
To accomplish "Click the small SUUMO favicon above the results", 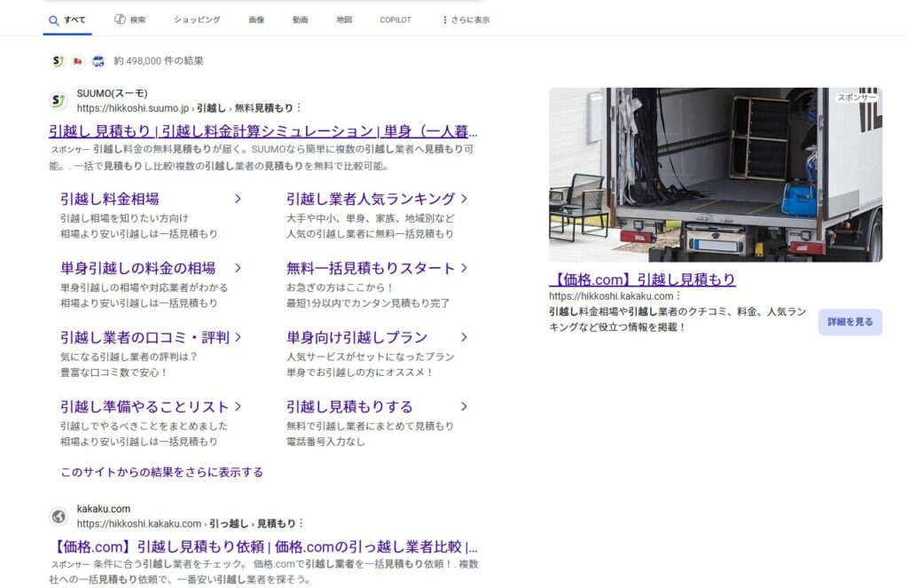I will [x=58, y=61].
